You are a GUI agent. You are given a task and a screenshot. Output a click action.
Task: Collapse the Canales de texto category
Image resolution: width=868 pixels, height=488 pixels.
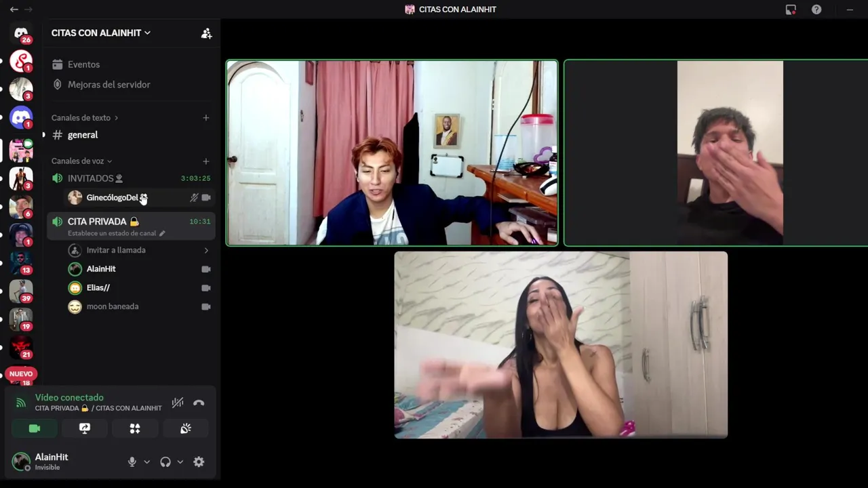85,118
